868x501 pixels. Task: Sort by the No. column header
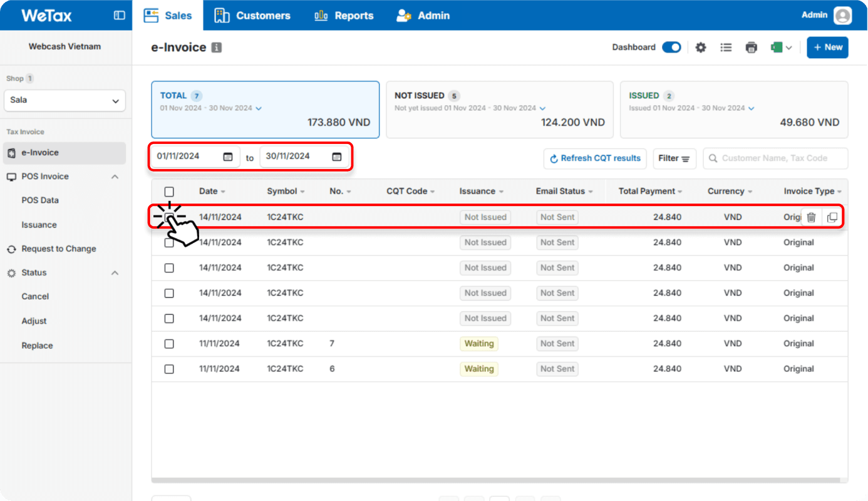340,192
